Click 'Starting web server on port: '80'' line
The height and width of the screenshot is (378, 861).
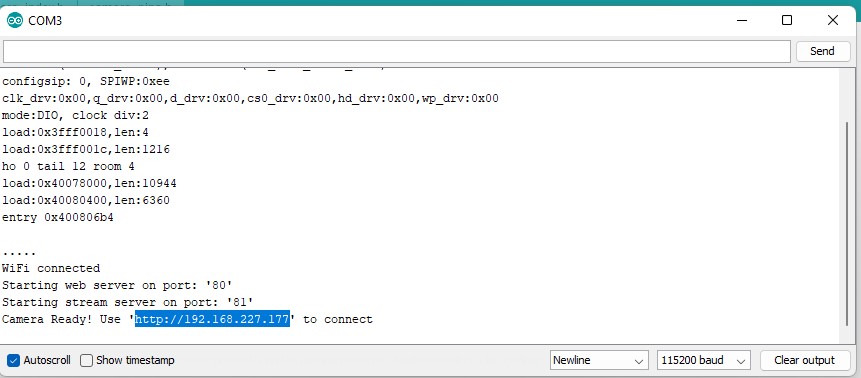pos(117,285)
